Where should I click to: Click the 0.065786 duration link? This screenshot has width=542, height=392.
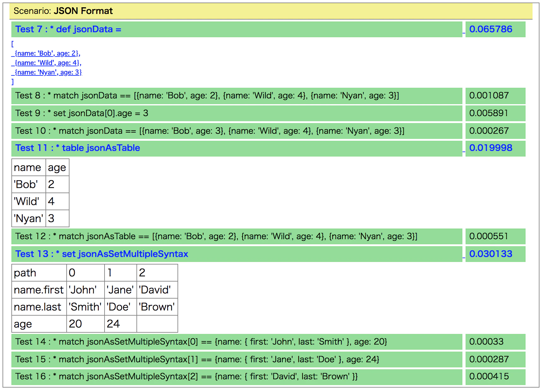[x=491, y=29]
